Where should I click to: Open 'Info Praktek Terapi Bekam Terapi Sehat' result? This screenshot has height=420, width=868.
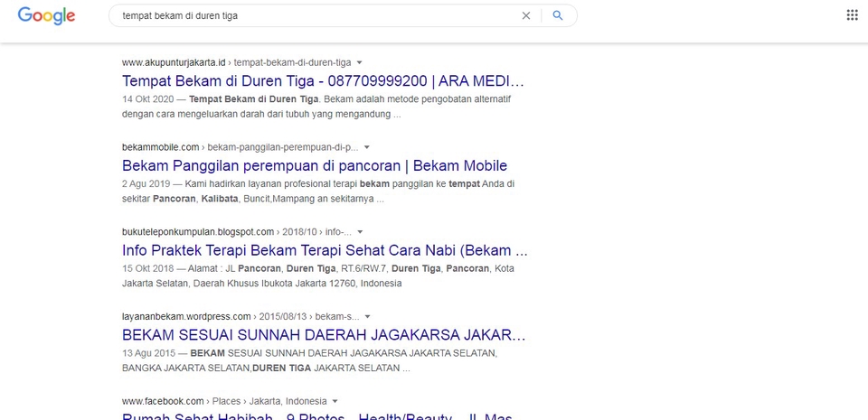(x=325, y=250)
